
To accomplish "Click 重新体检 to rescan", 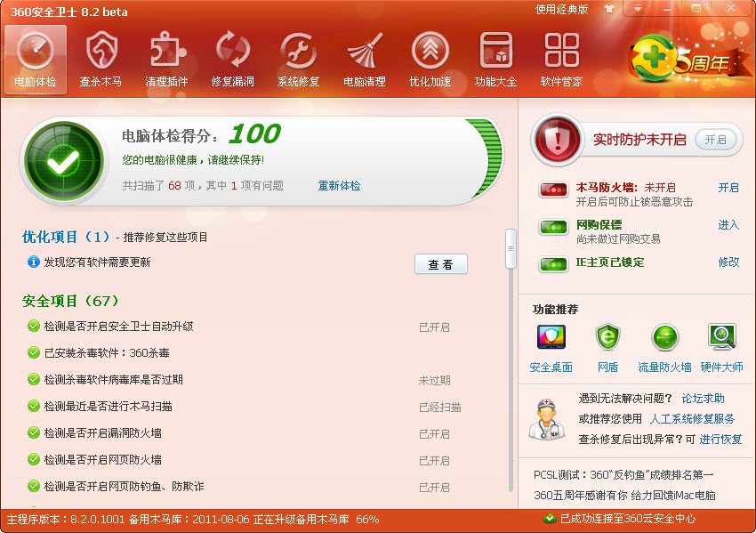I will [x=339, y=186].
